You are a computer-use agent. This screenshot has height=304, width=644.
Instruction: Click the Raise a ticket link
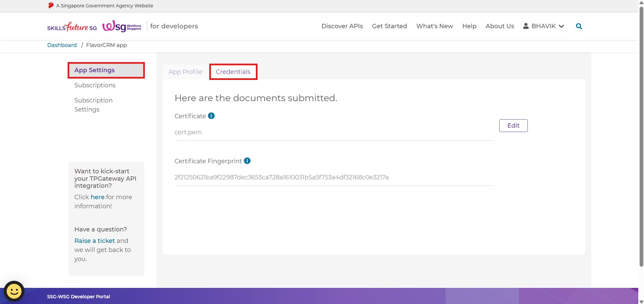tap(95, 241)
